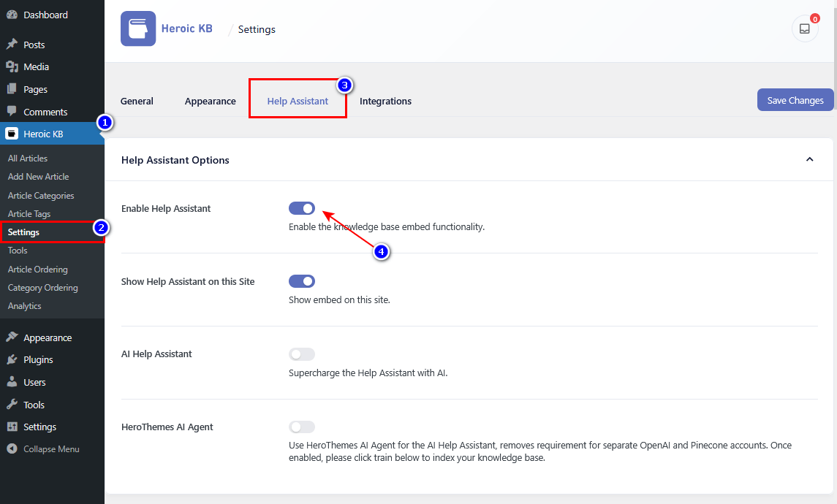The height and width of the screenshot is (504, 837).
Task: Click the Dashboard gauge icon
Action: [x=12, y=15]
